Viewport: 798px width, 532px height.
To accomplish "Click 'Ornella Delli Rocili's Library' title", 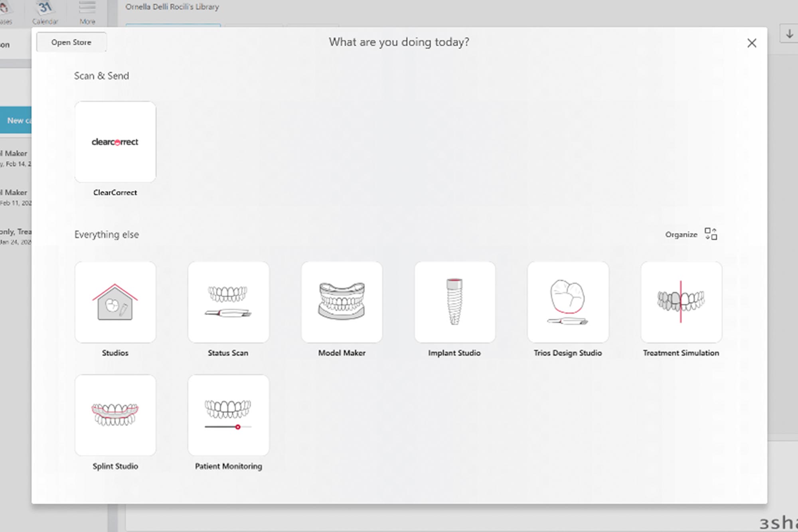I will [x=172, y=7].
